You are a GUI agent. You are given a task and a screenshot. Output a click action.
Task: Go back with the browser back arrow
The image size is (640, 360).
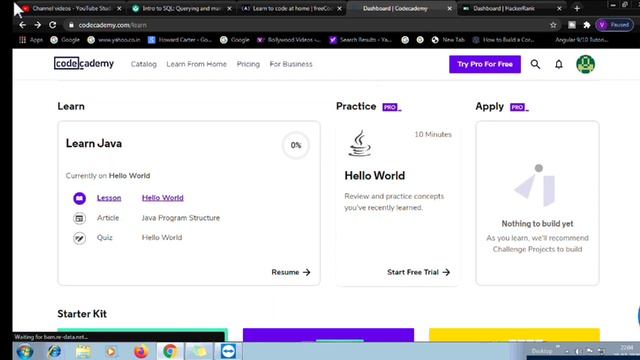point(22,25)
